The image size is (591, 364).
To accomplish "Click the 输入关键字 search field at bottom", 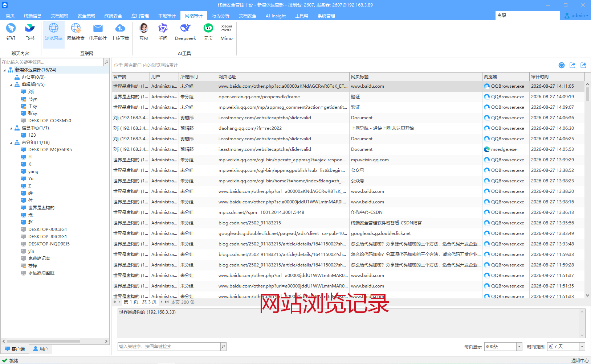I will pos(169,347).
